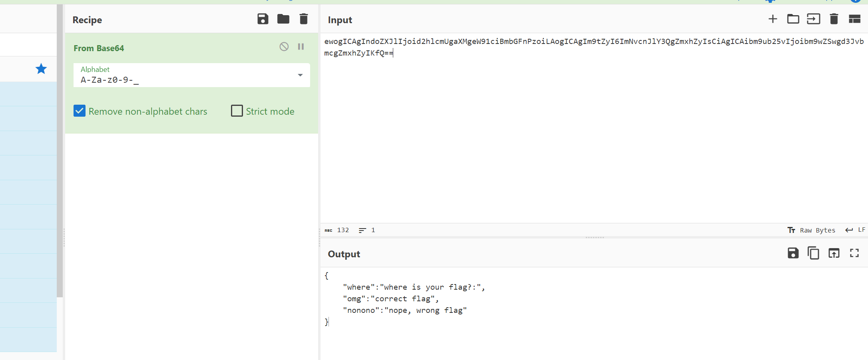Image resolution: width=868 pixels, height=360 pixels.
Task: Enable Strict mode checkbox
Action: pyautogui.click(x=237, y=111)
